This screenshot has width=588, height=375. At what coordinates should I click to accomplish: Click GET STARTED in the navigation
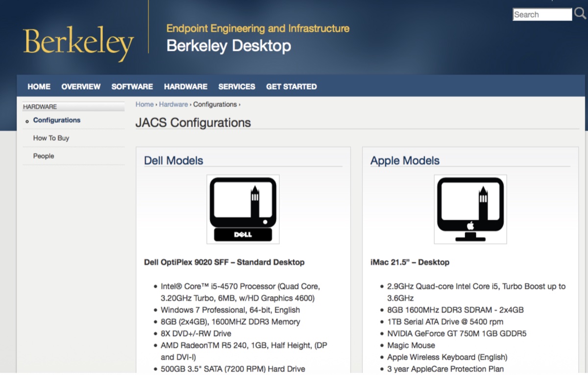point(292,87)
